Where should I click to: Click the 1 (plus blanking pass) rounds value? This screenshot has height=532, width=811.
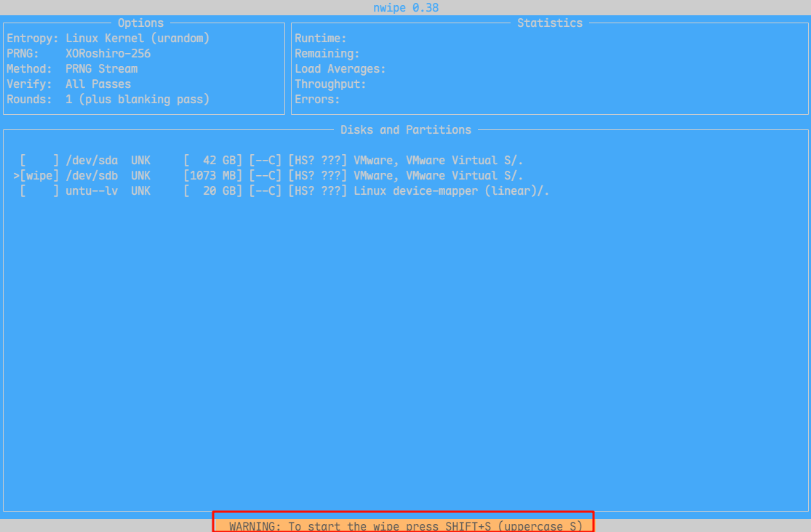coord(137,100)
